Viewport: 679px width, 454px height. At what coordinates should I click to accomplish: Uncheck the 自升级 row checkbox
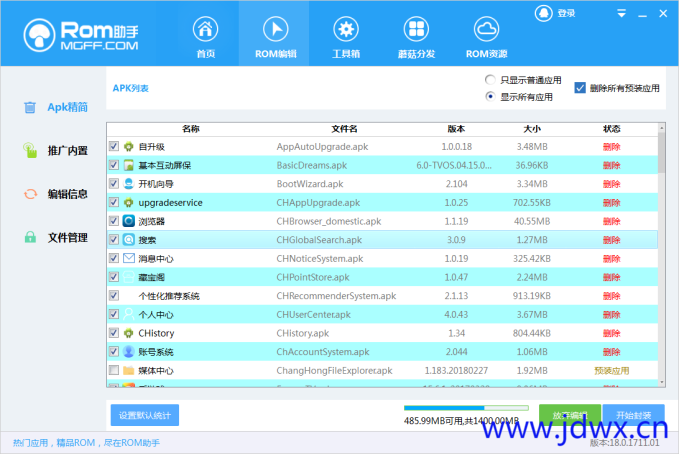[x=114, y=146]
